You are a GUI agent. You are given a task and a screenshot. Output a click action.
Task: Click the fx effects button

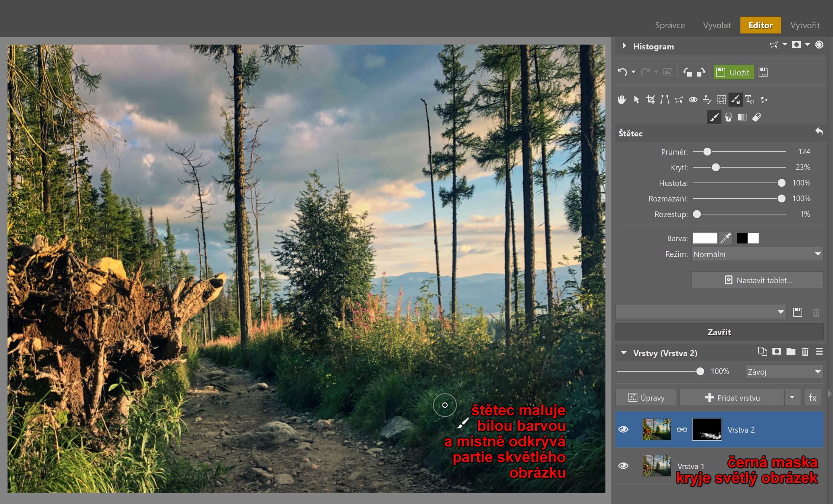click(x=813, y=398)
